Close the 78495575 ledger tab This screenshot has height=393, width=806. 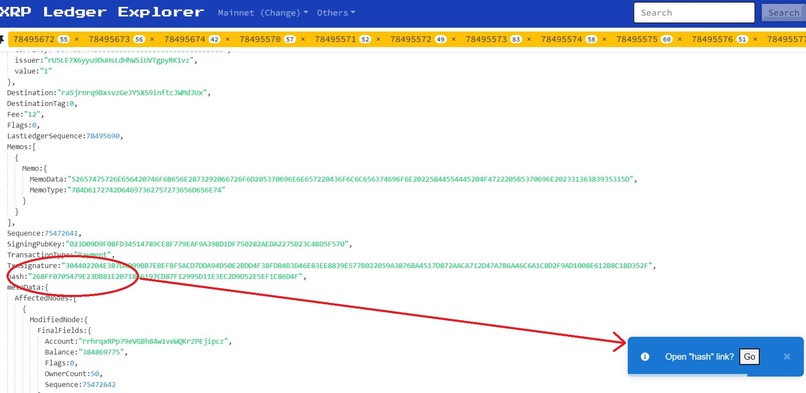[680, 39]
